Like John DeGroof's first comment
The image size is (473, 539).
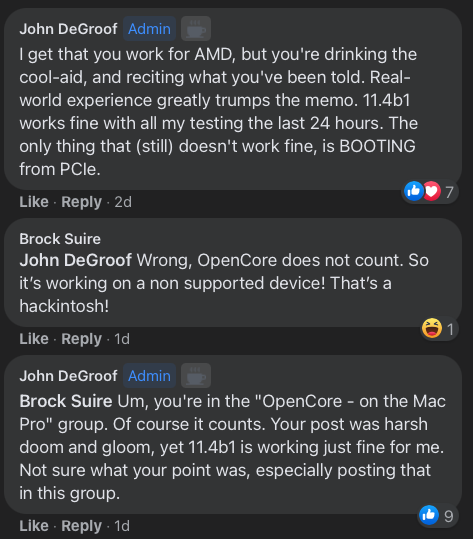34,202
